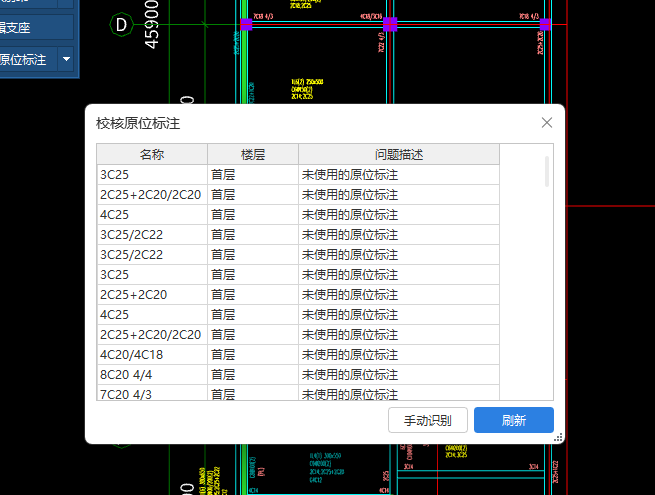Sort by 名称 column header
This screenshot has width=655, height=495.
pos(152,155)
